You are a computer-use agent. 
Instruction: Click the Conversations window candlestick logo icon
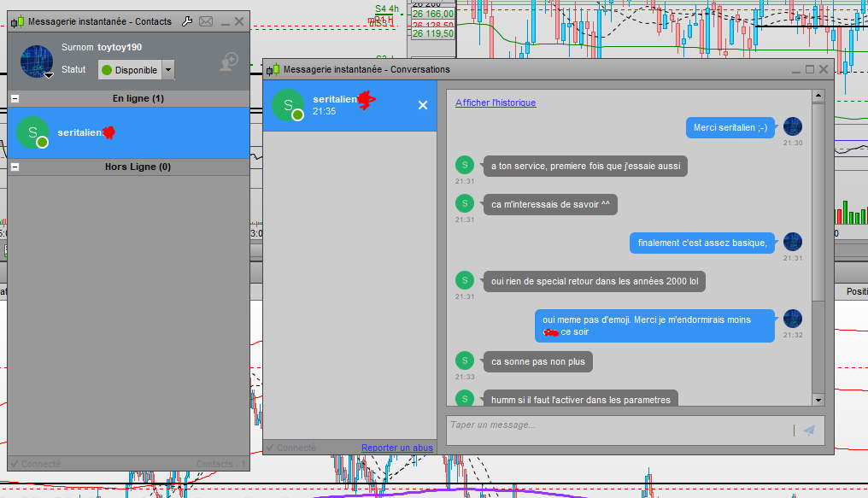click(x=273, y=69)
